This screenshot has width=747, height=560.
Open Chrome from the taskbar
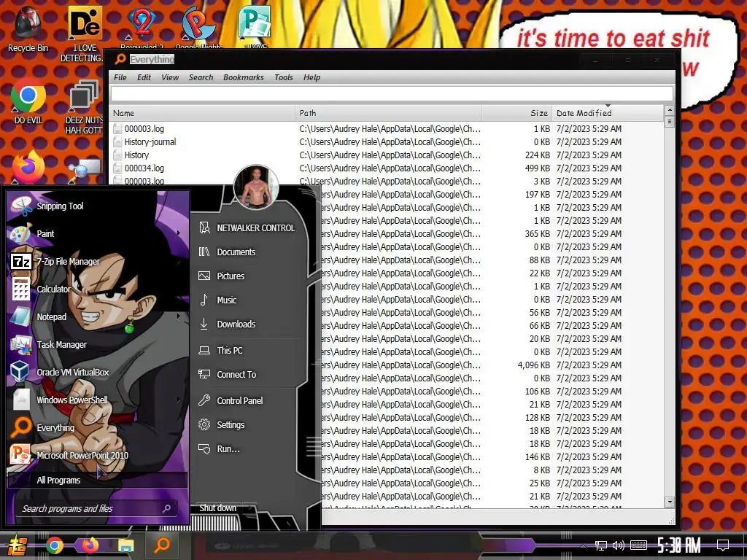pyautogui.click(x=54, y=545)
